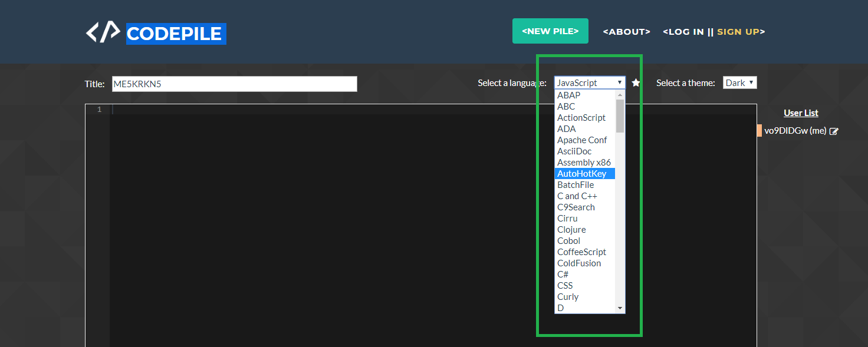
Task: Select ABAP from the language list
Action: tap(585, 95)
